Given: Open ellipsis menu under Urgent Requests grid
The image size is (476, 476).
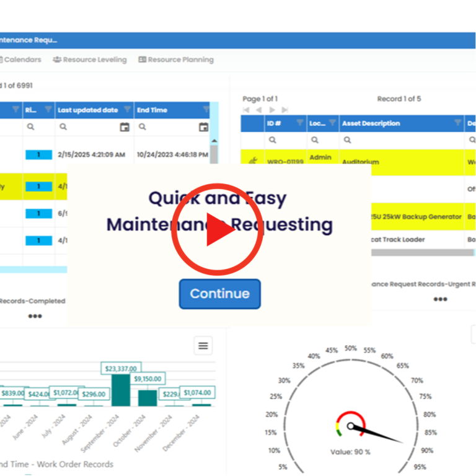Looking at the screenshot, I should pyautogui.click(x=440, y=299).
